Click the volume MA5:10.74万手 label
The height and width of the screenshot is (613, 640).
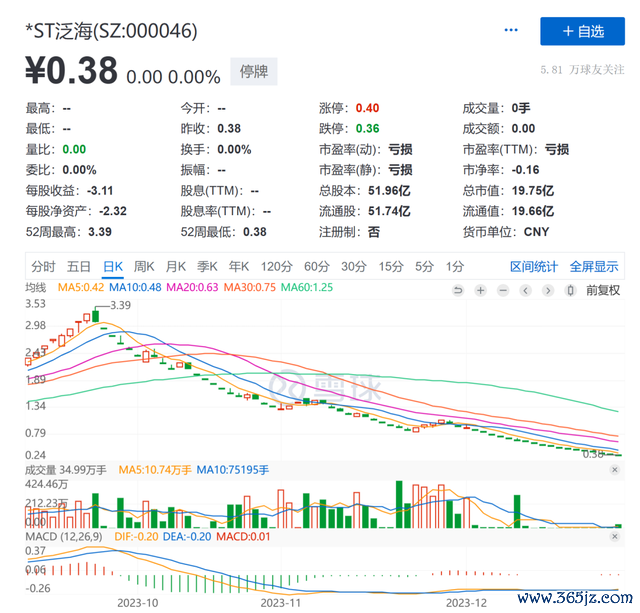tap(155, 470)
